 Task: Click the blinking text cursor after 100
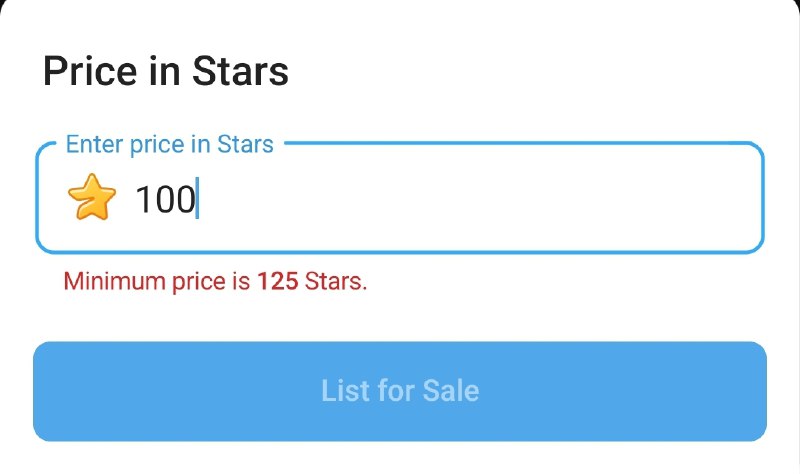pyautogui.click(x=197, y=198)
